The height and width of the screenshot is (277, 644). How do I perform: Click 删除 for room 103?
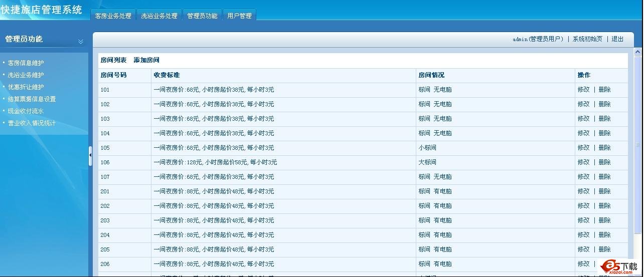(604, 119)
